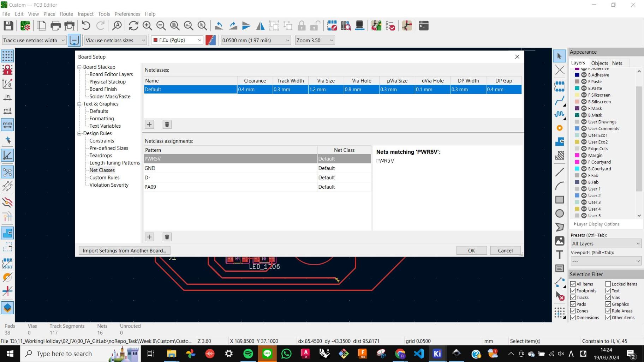The width and height of the screenshot is (644, 362).
Task: Switch to the Objects tab
Action: click(x=600, y=63)
